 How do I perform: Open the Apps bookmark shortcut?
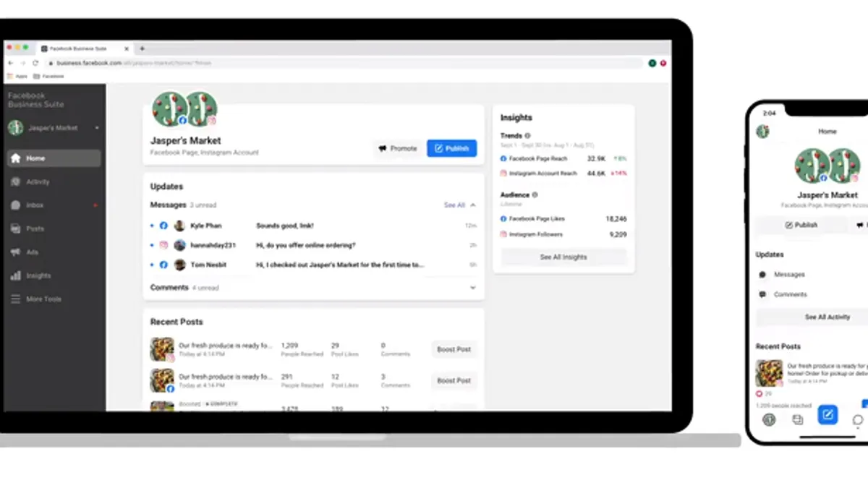coord(18,76)
